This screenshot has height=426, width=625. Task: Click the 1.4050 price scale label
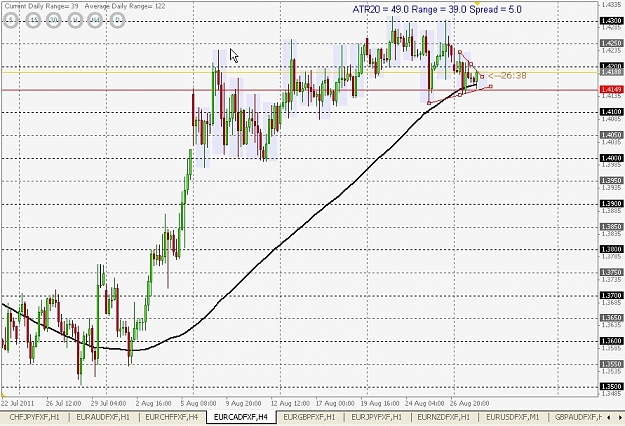coord(611,135)
